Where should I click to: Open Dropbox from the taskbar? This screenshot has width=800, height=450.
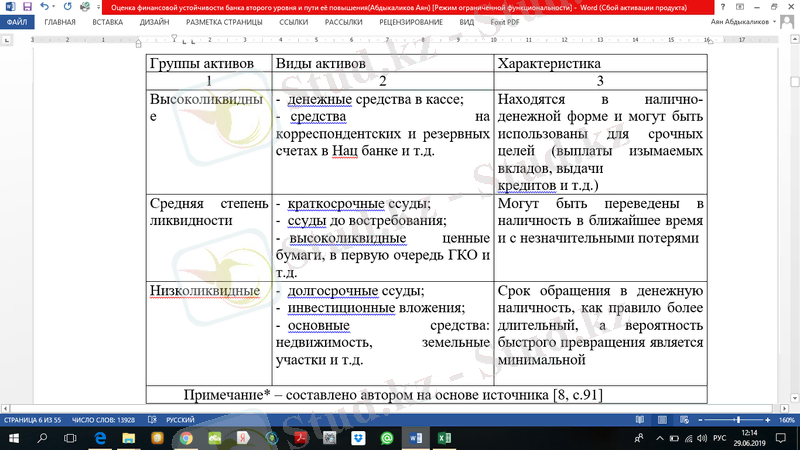tap(359, 438)
